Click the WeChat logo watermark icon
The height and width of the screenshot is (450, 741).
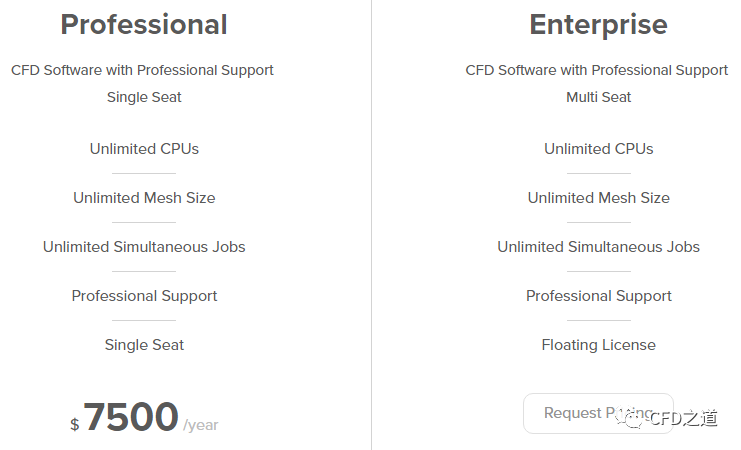point(634,418)
